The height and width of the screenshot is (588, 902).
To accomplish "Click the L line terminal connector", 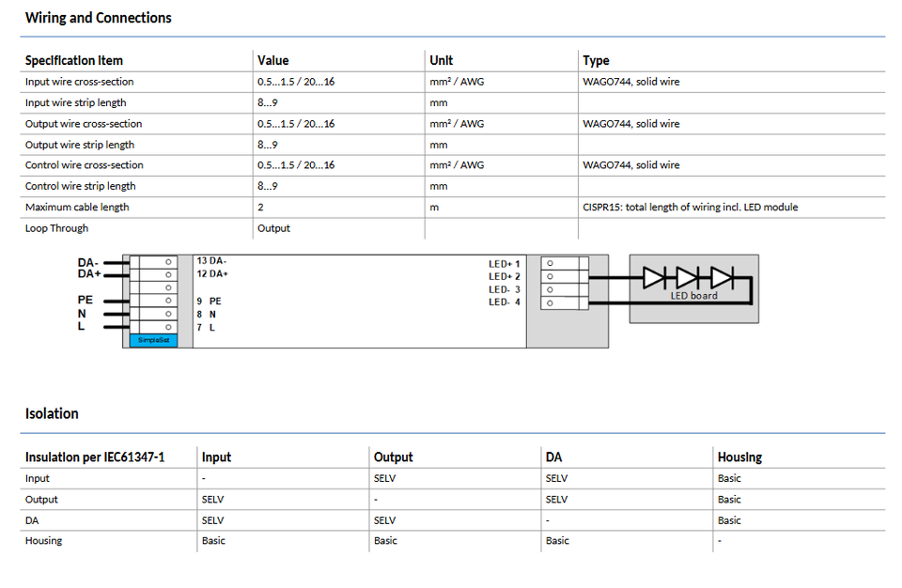I will [153, 327].
